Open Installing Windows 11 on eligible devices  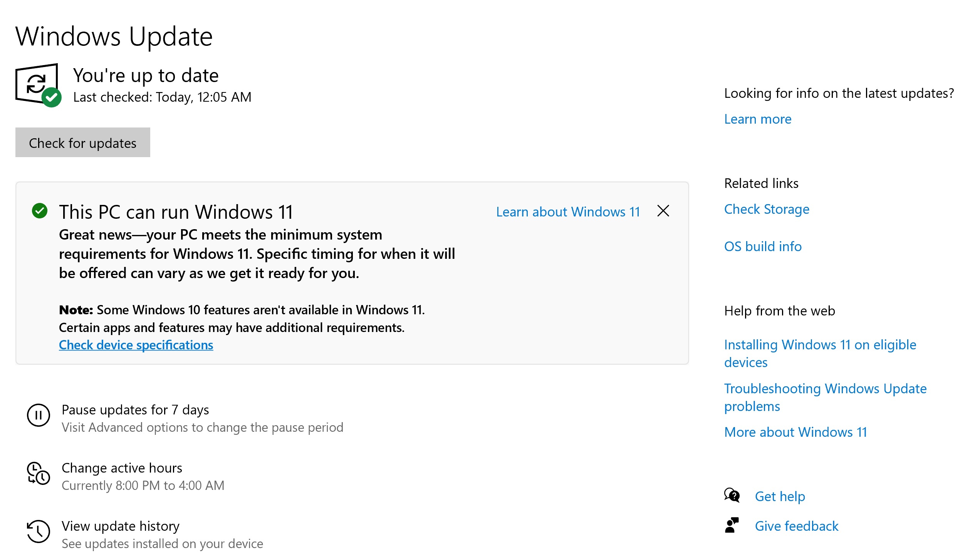click(x=819, y=345)
